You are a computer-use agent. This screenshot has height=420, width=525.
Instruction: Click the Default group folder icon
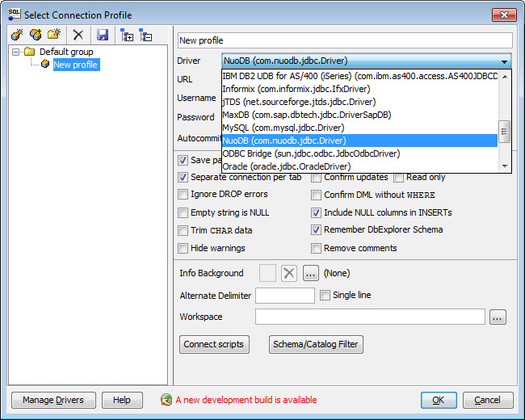tap(29, 52)
